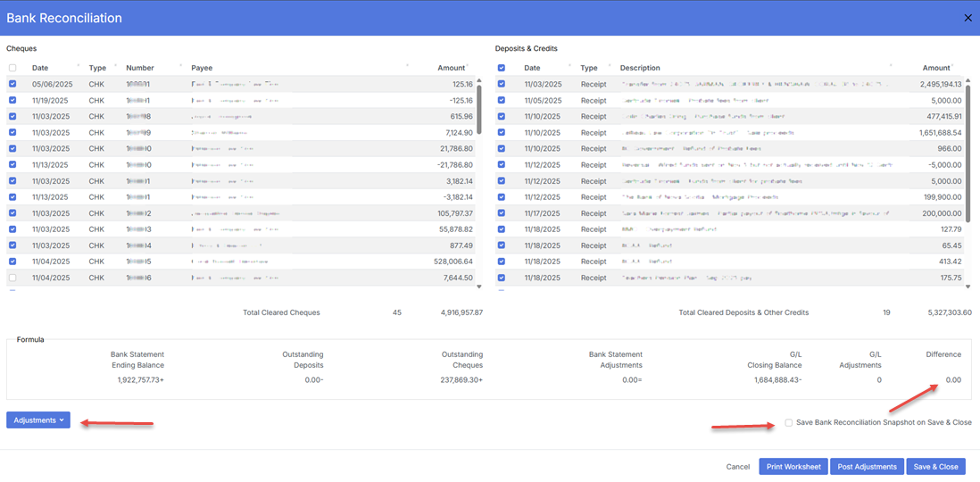Click the Deposits Amount column sort icon
Viewport: 980px width, 482px height.
click(x=953, y=65)
